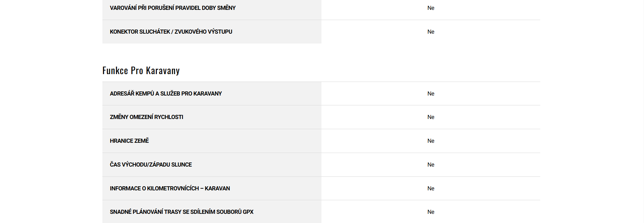
Task: Click 'Ne' value for Snadné plánování trasy
Action: pos(431,212)
